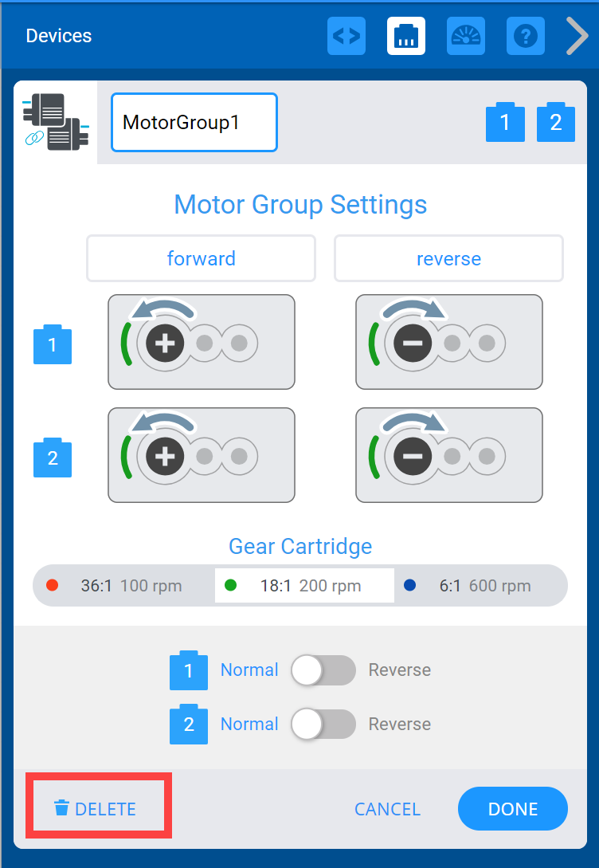Screen dimensions: 599x868
Task: Click the Devices port icon in header
Action: click(406, 36)
